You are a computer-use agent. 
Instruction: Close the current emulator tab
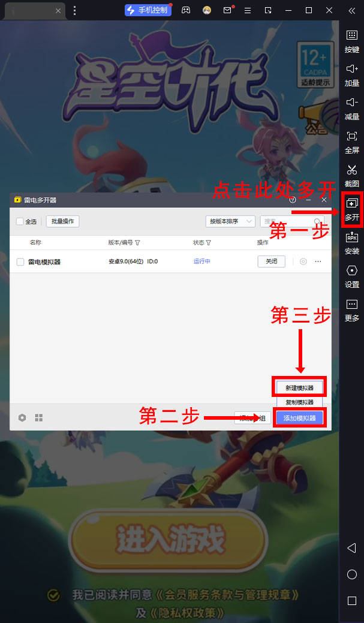pos(58,11)
